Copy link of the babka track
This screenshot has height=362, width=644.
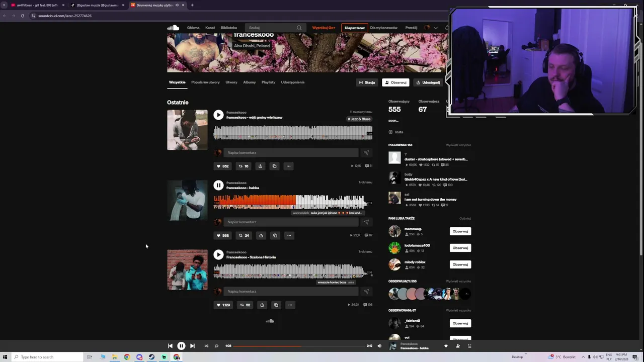275,235
